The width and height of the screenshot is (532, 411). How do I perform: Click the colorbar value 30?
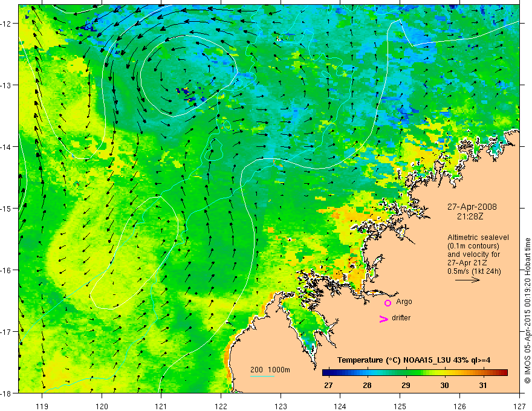pyautogui.click(x=444, y=386)
